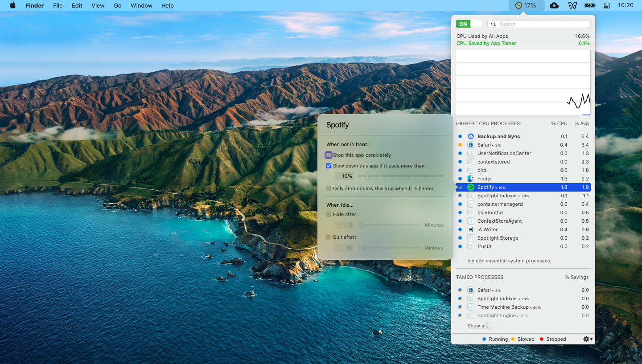Open the butterfly menu bar icon
Screen dimensions: 642x364
pos(572,5)
